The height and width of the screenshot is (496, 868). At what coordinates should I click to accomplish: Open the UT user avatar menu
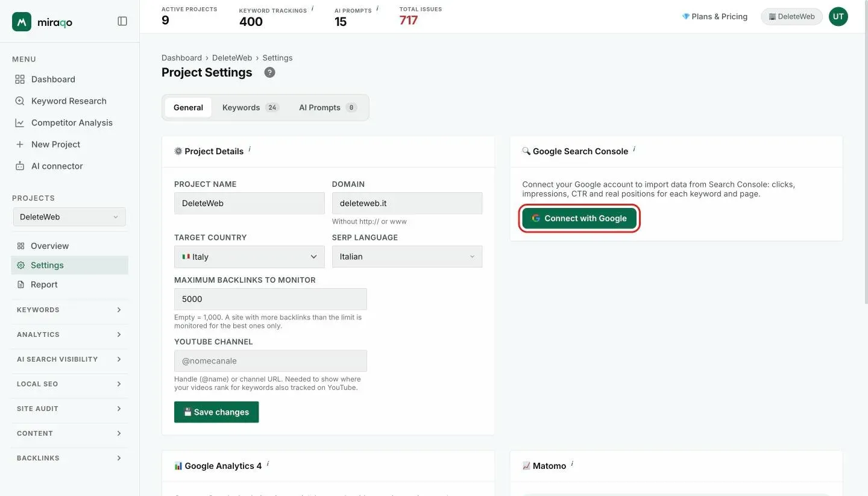click(838, 17)
